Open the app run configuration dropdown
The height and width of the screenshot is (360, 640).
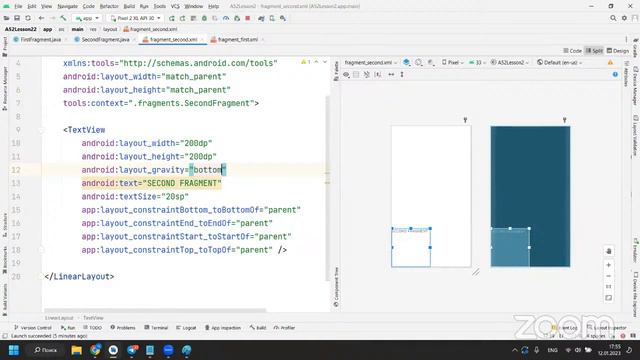(x=87, y=18)
